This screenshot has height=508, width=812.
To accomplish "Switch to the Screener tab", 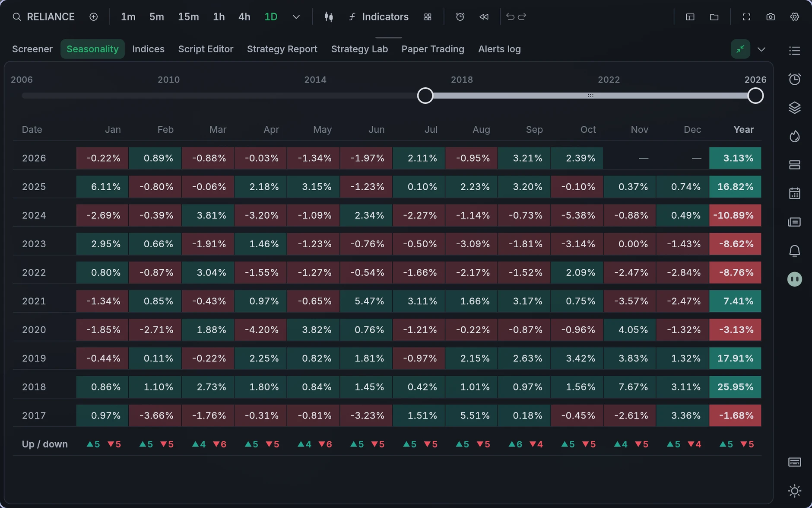I will (32, 49).
